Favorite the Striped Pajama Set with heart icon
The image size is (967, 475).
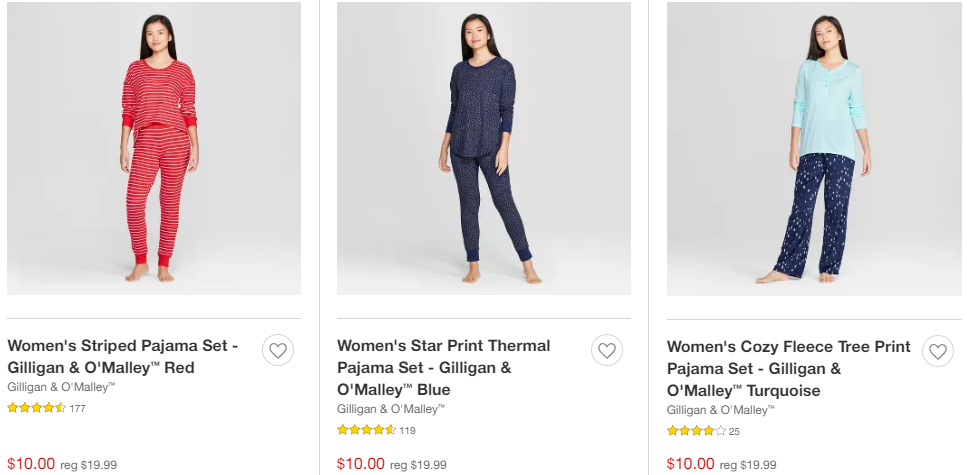[278, 350]
